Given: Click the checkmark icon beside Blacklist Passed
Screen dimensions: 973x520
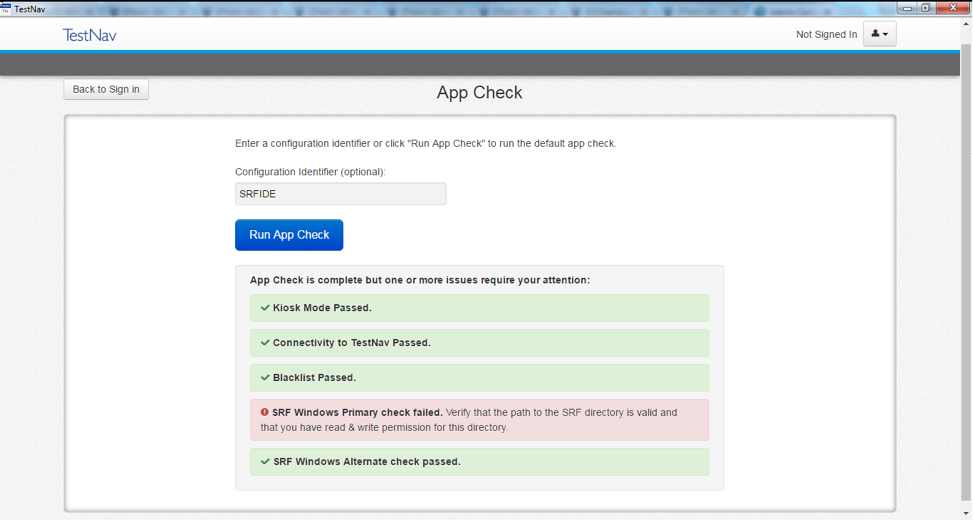Looking at the screenshot, I should 265,378.
